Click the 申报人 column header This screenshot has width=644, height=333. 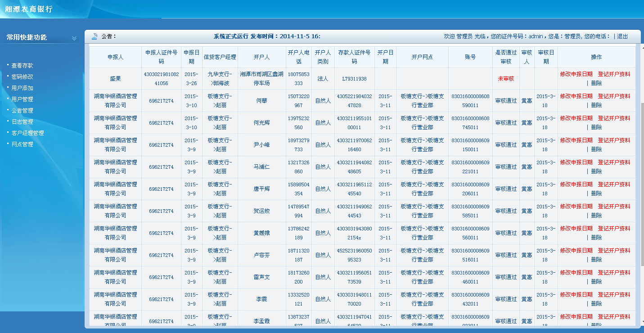pos(116,57)
